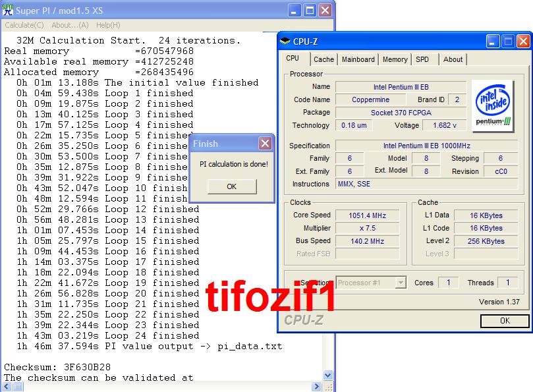Open the Help(H) menu in Super PI
The width and height of the screenshot is (533, 392).
(x=108, y=25)
